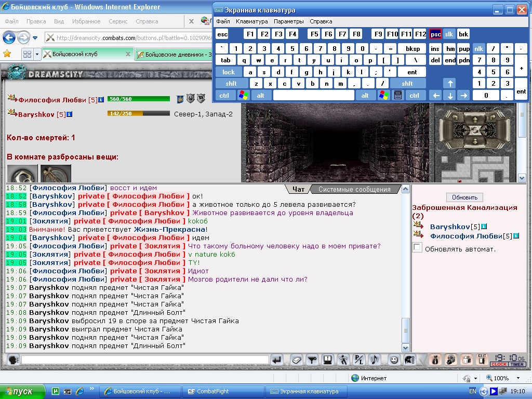Open the money bag inventory icon
Image resolution: width=532 pixels, height=399 pixels.
point(435,360)
